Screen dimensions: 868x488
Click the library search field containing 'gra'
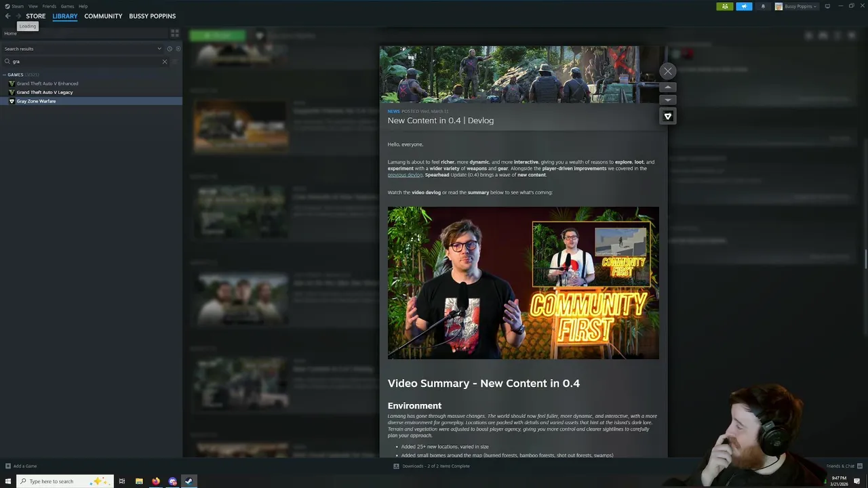[x=85, y=62]
